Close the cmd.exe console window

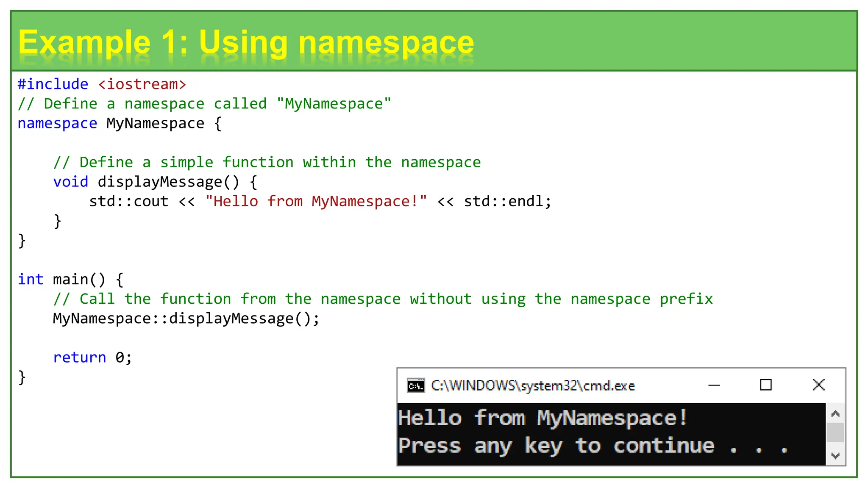click(818, 385)
